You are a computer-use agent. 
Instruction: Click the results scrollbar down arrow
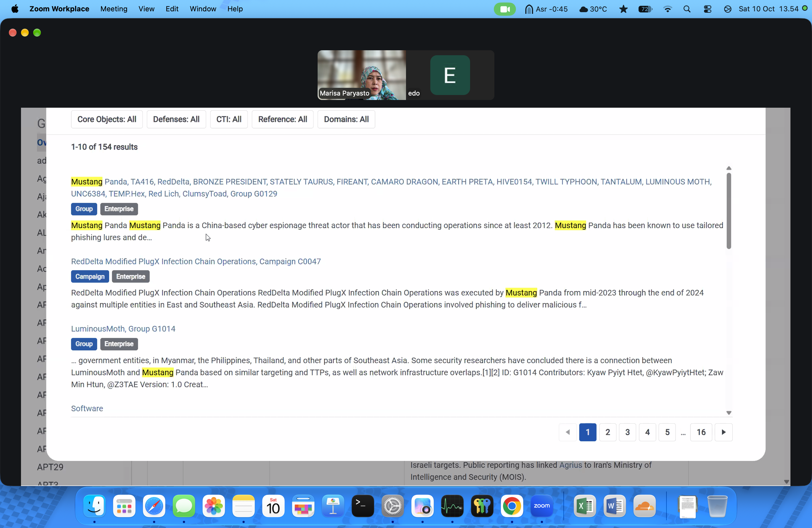(729, 413)
